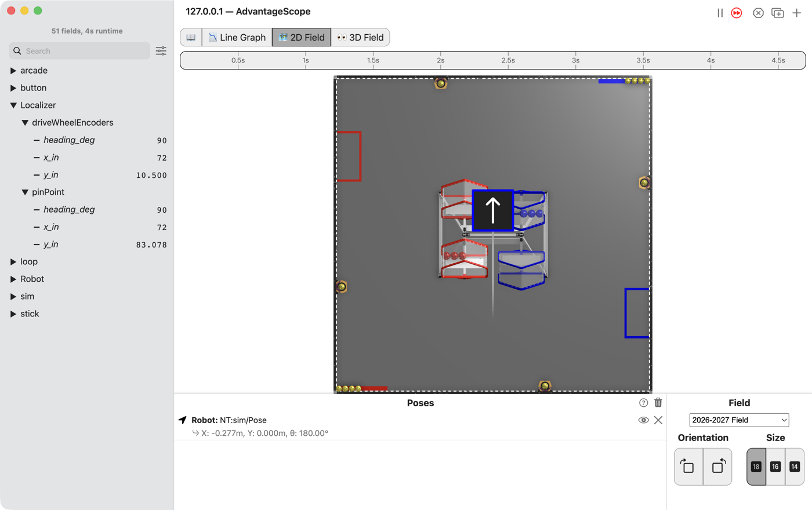Open field search filter options

161,51
